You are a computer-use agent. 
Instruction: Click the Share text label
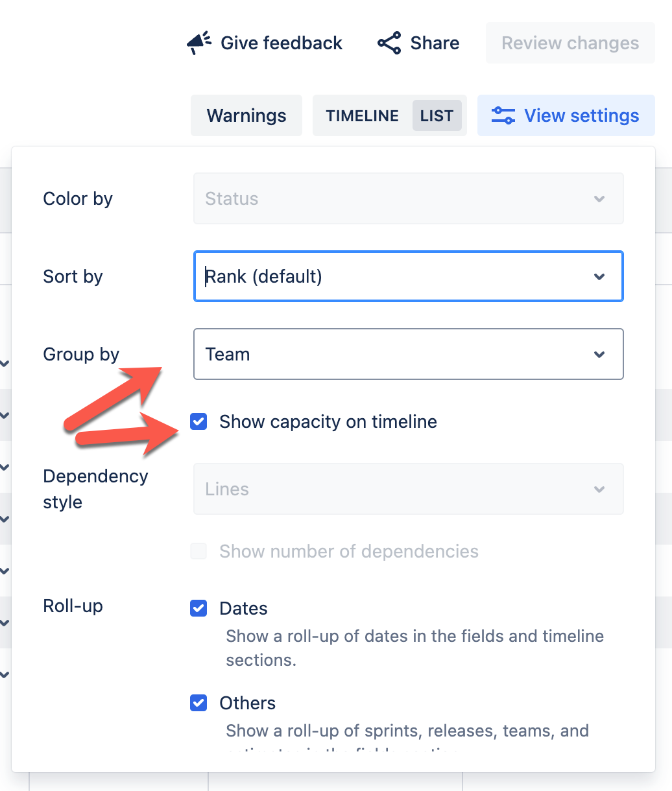click(x=434, y=43)
